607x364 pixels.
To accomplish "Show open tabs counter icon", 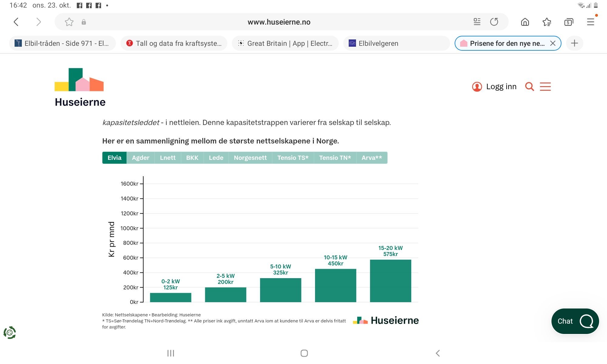I will 569,22.
